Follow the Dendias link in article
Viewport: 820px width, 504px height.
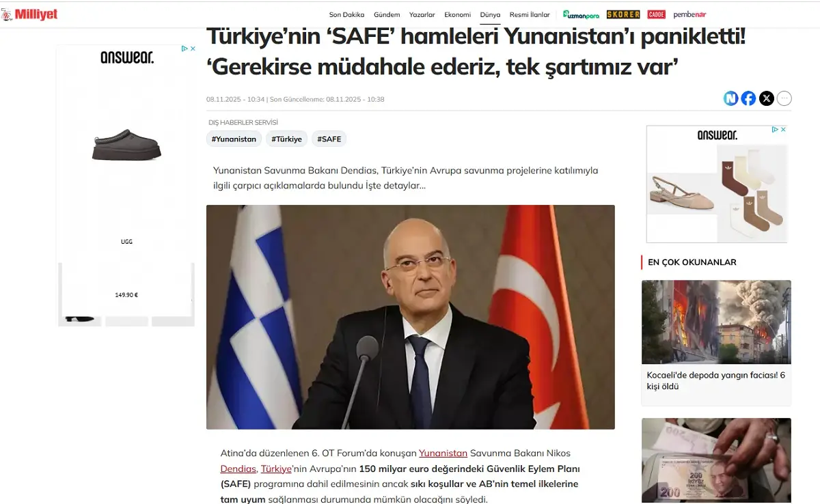pos(238,468)
